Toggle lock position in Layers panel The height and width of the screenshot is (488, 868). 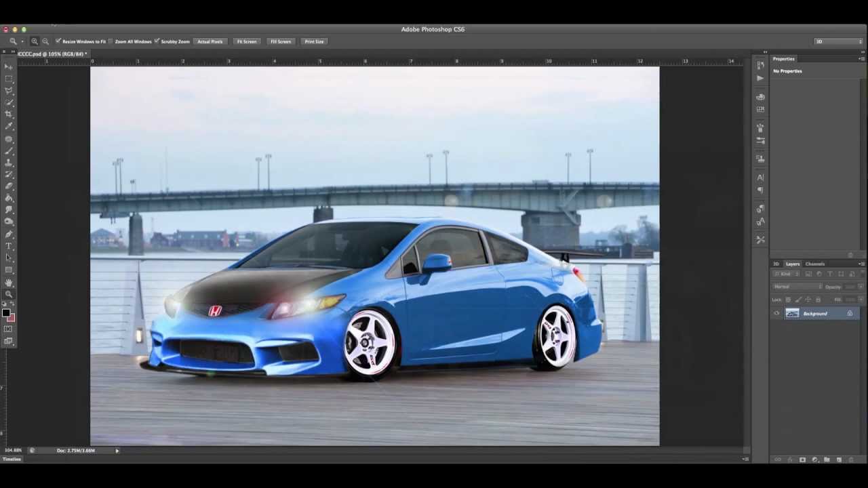click(x=808, y=300)
